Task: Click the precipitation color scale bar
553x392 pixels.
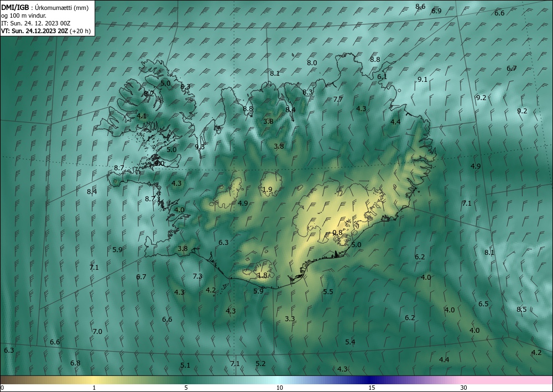Action: [x=276, y=380]
